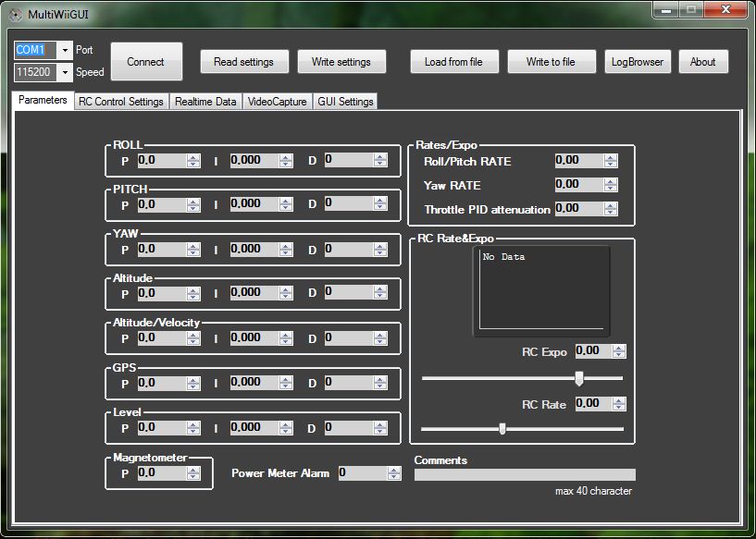The width and height of the screenshot is (756, 539).
Task: Click Power Meter Alarm spinner arrows
Action: pyautogui.click(x=394, y=473)
